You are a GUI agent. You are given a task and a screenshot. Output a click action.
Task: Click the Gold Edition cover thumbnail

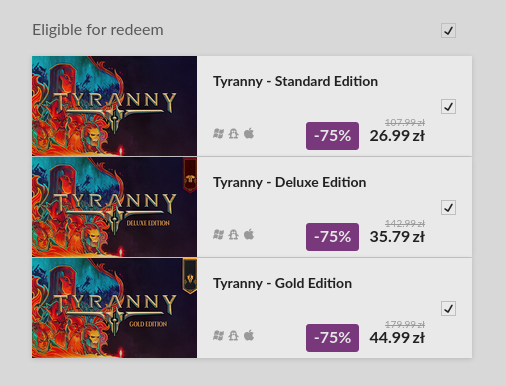point(114,308)
